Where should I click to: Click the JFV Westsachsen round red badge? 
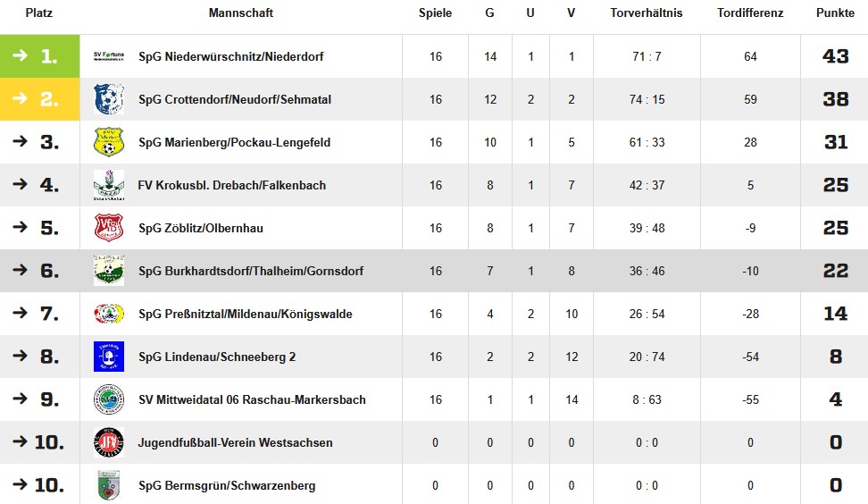109,442
